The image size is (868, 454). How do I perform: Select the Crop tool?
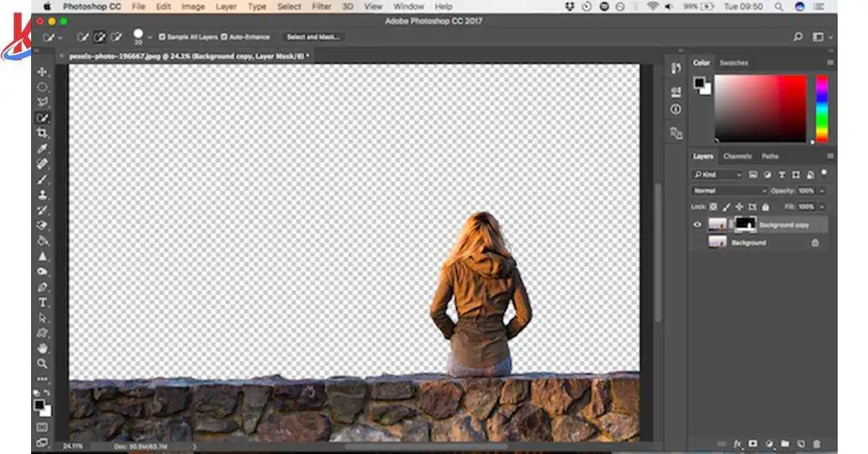pos(43,133)
